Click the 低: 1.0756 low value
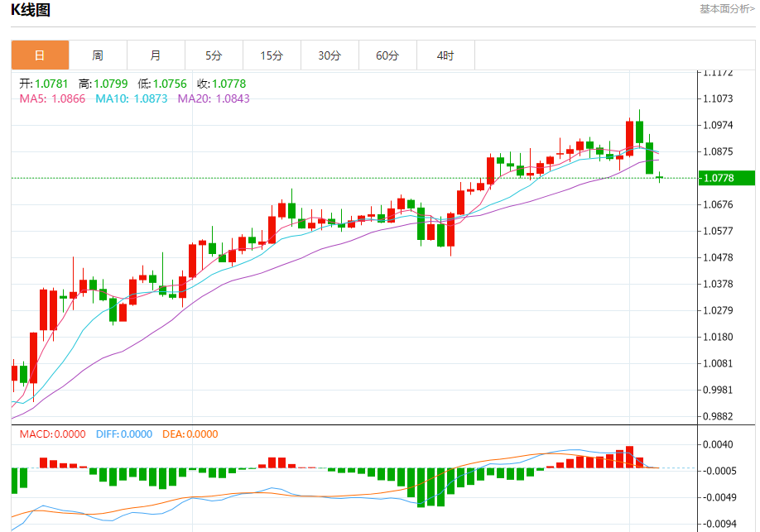 click(162, 84)
